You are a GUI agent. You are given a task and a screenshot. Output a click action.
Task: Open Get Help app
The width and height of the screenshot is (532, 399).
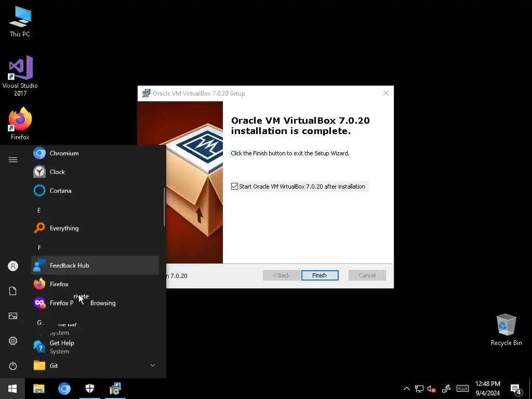(x=95, y=347)
